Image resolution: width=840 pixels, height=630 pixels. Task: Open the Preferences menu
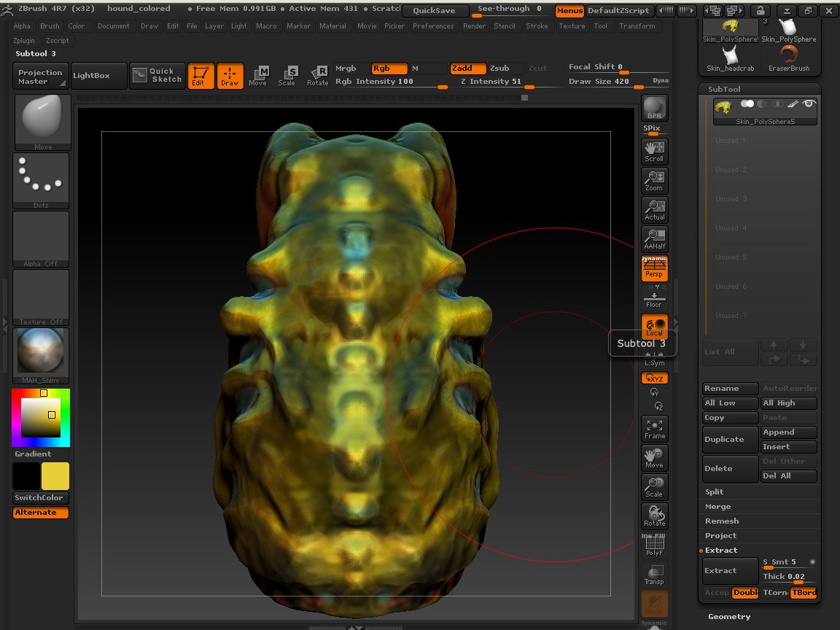pyautogui.click(x=433, y=26)
